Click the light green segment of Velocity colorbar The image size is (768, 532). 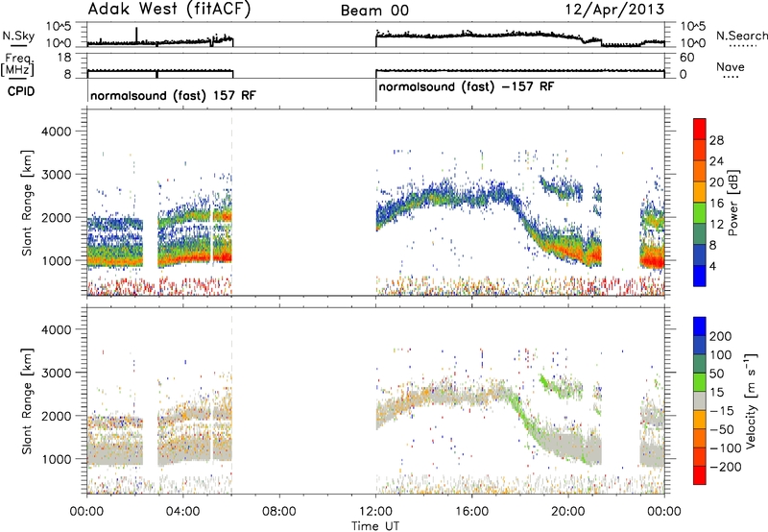tap(700, 382)
